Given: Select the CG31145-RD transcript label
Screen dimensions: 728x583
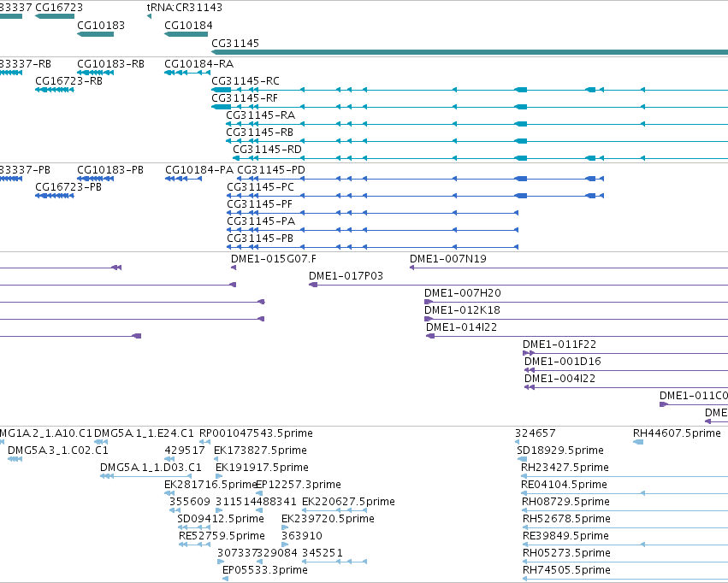Looking at the screenshot, I should coord(267,150).
